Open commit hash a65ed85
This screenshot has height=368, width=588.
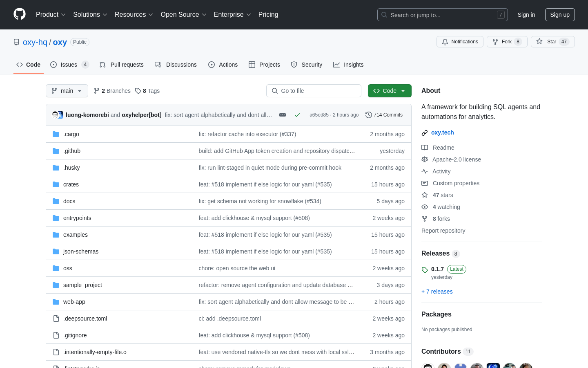[319, 115]
